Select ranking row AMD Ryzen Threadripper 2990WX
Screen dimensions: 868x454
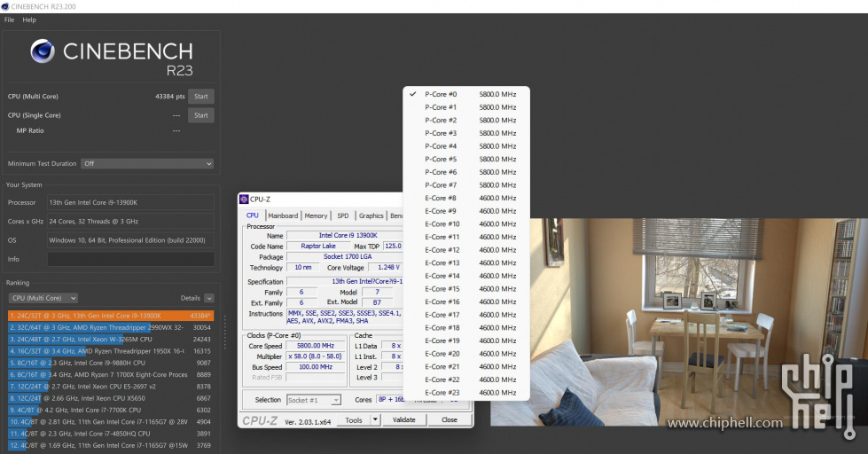coord(111,328)
